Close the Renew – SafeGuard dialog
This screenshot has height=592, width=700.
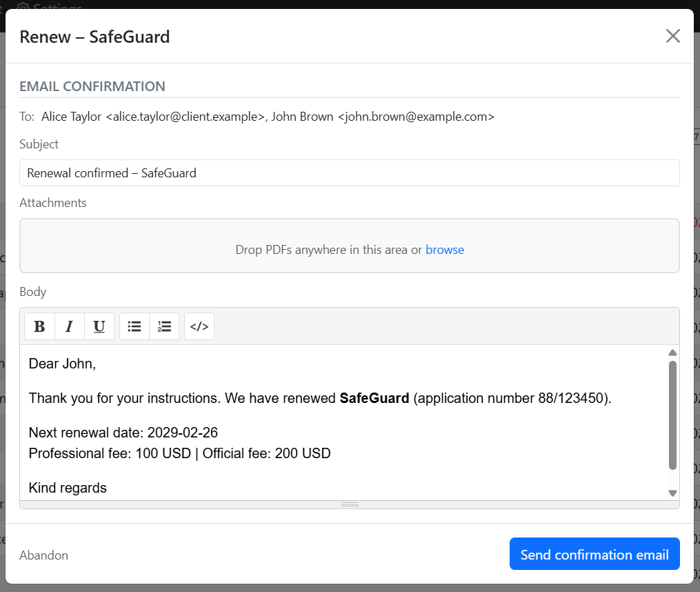(x=672, y=37)
